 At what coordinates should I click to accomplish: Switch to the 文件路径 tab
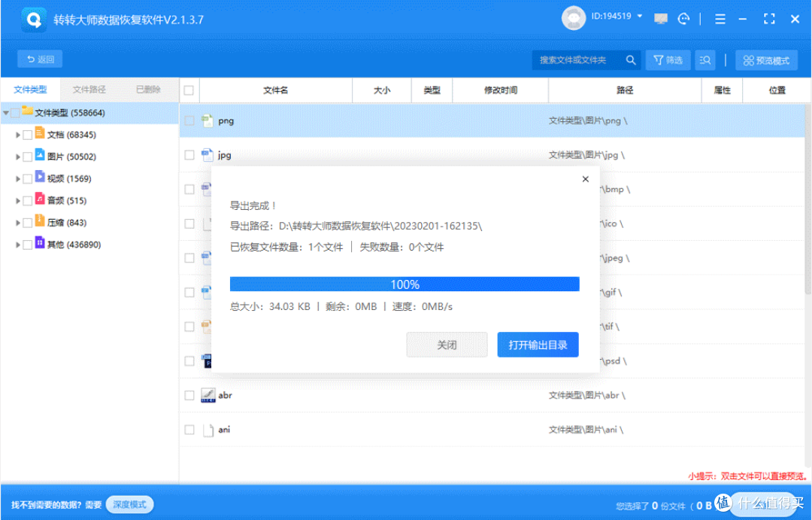[x=89, y=89]
